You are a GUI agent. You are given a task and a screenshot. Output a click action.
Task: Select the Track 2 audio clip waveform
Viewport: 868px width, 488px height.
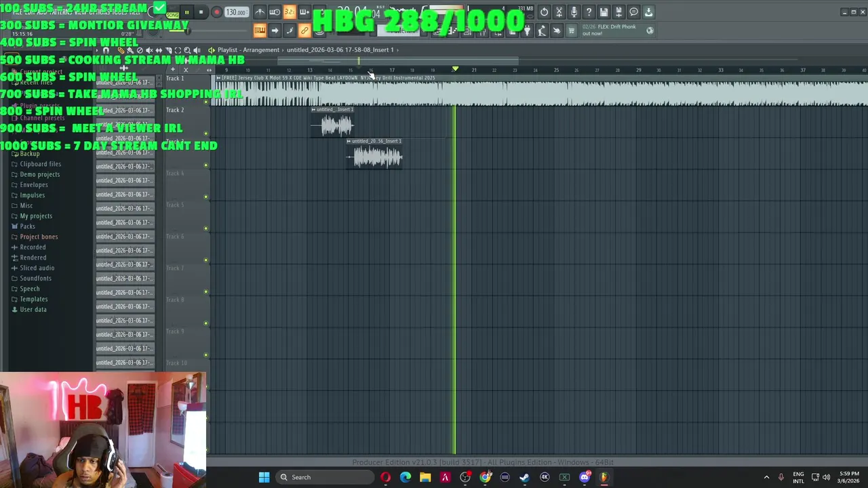333,125
